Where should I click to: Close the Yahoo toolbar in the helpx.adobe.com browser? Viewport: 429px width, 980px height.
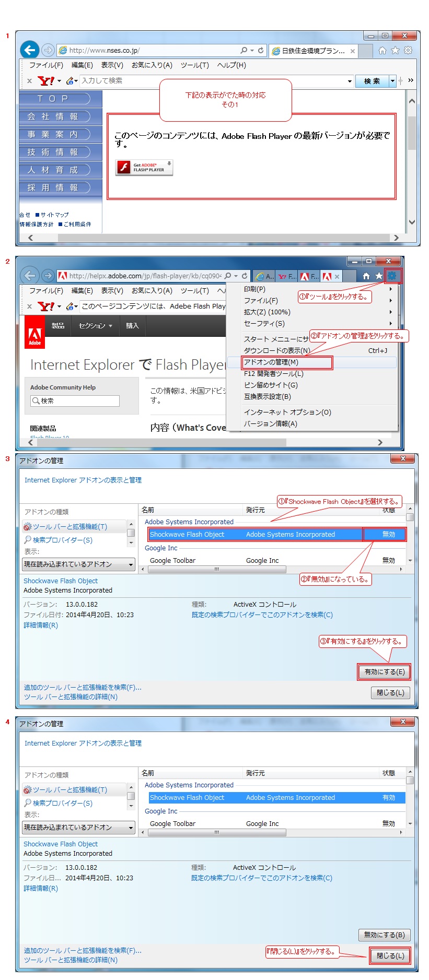click(x=29, y=306)
